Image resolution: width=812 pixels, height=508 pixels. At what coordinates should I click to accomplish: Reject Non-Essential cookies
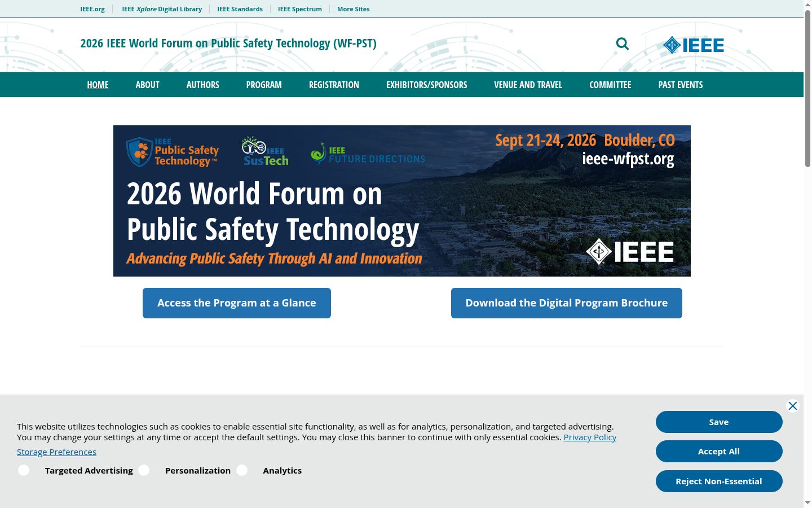(x=719, y=481)
